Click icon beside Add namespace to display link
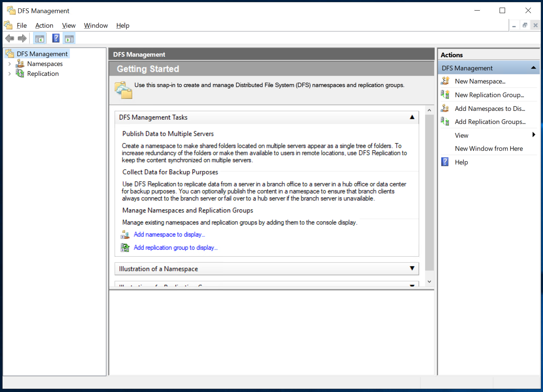This screenshot has width=543, height=392. click(125, 234)
